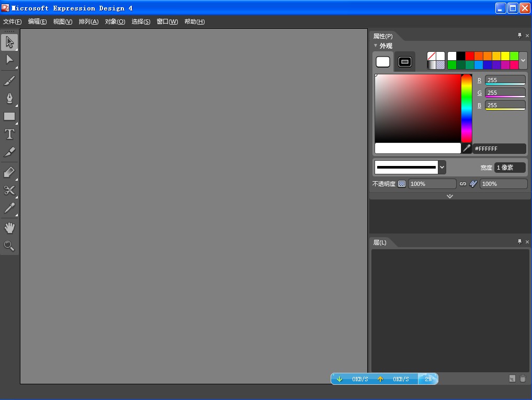Click the B value field
532x400 pixels.
[x=505, y=105]
